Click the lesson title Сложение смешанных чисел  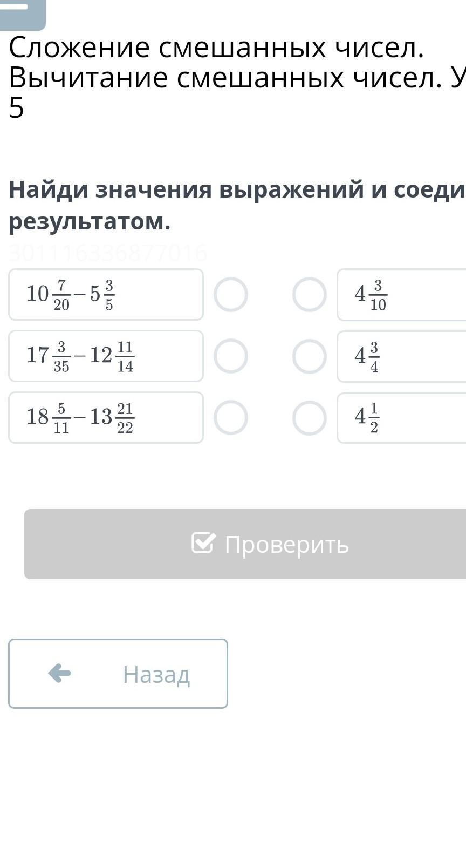[x=216, y=49]
